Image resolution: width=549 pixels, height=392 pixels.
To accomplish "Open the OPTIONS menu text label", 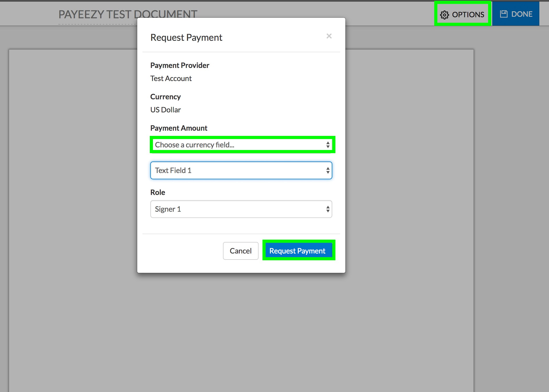I will [468, 15].
